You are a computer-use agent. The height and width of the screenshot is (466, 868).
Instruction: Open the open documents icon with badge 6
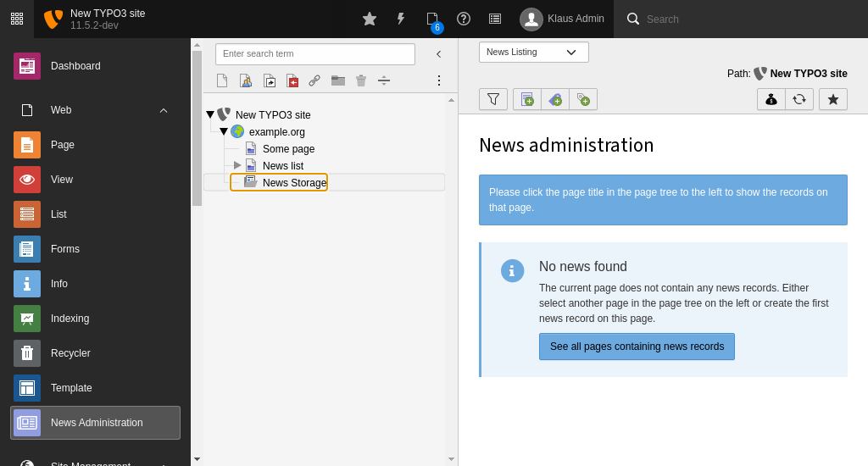pos(432,19)
